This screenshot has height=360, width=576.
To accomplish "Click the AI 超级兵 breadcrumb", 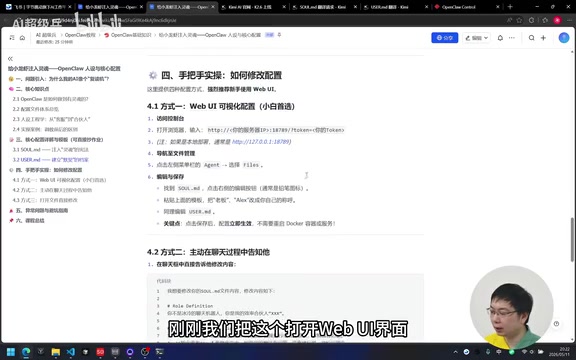I will [x=46, y=35].
